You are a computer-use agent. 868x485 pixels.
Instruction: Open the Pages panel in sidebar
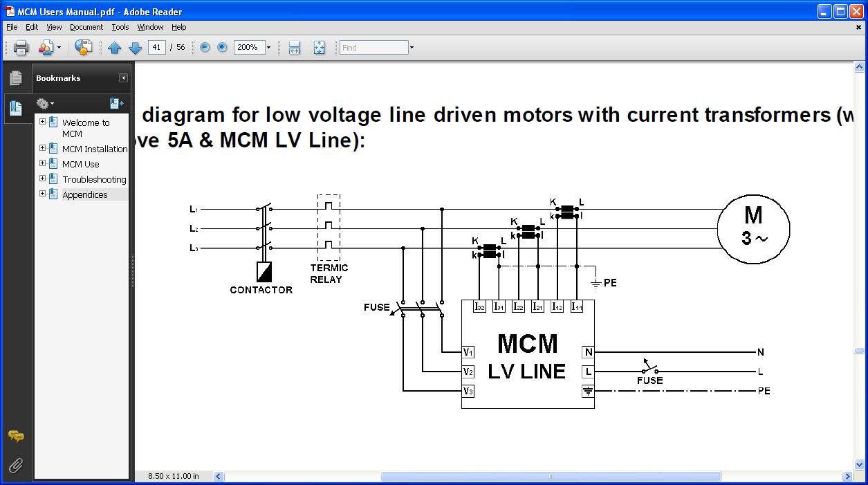click(x=16, y=78)
